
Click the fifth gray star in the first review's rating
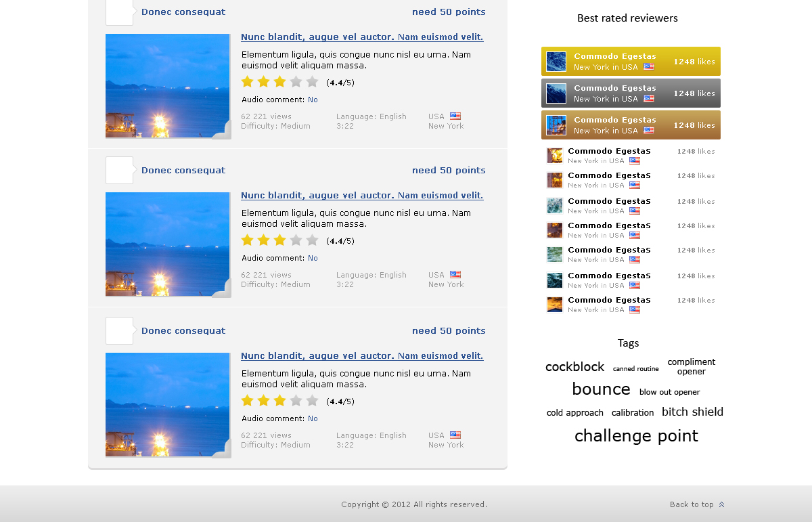[312, 82]
